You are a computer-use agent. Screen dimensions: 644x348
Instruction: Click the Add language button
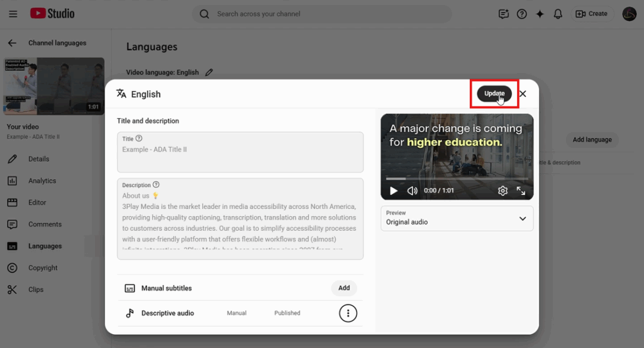(x=592, y=140)
